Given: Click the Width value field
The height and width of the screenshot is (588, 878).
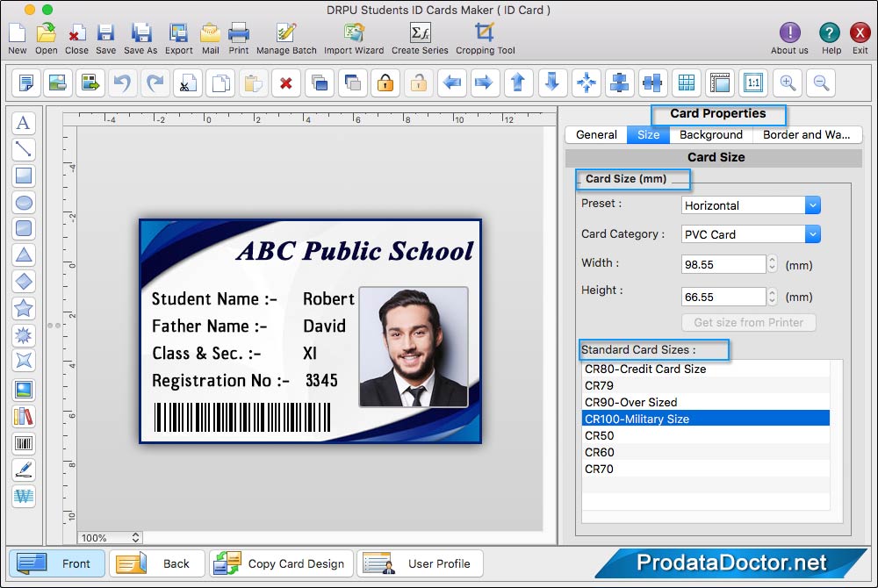Looking at the screenshot, I should (x=723, y=265).
